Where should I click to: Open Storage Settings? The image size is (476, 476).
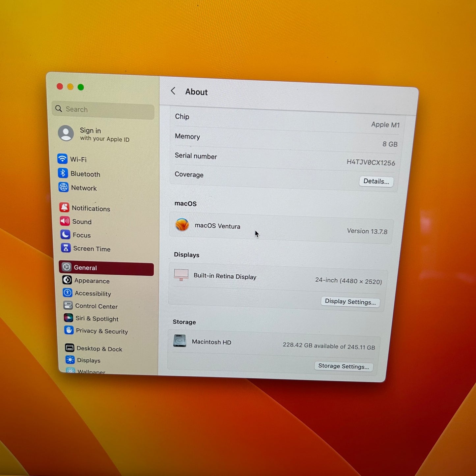pos(344,366)
